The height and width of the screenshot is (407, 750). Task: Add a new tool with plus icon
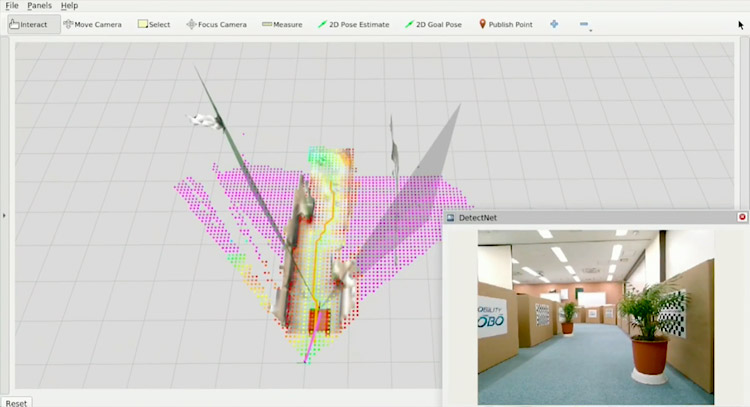(x=554, y=24)
